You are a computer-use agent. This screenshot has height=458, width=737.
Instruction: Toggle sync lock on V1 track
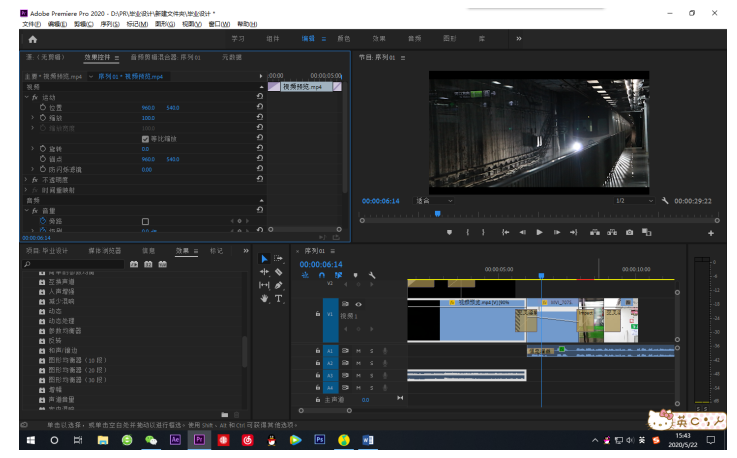345,304
